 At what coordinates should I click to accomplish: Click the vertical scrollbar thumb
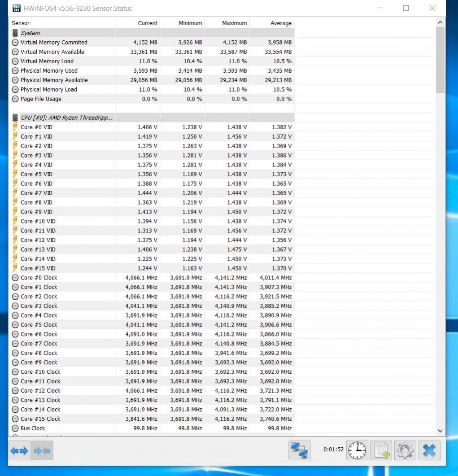click(x=440, y=60)
